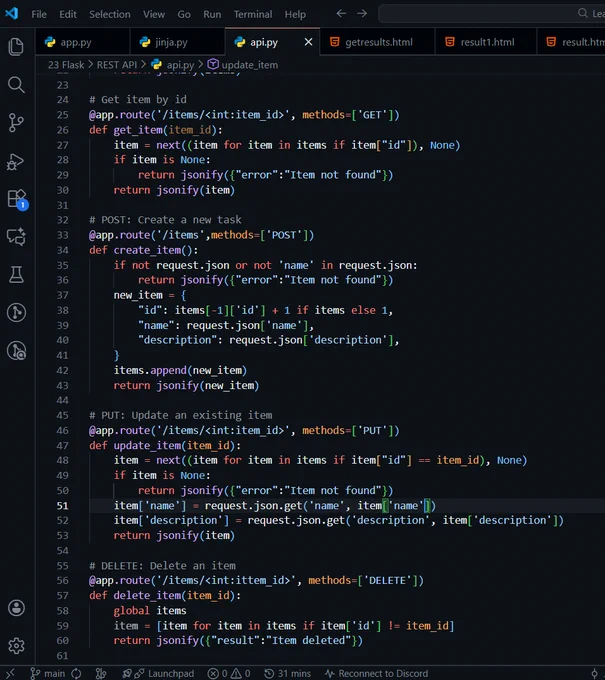The height and width of the screenshot is (680, 605).
Task: Open the remote window indicator in status bar
Action: (10, 673)
